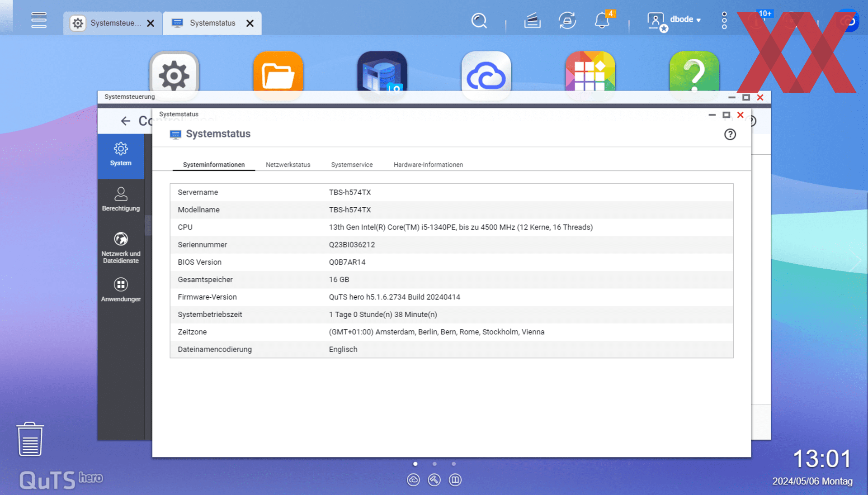Go to next desktop page arrow

click(x=856, y=260)
